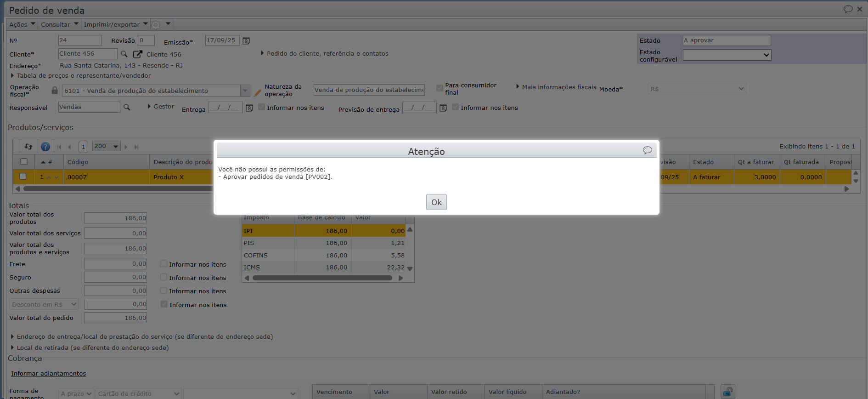Open the Entrega calendar picker

point(249,108)
